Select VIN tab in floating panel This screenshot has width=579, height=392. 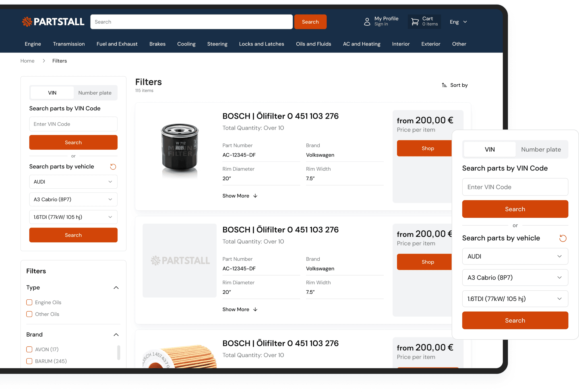[490, 149]
